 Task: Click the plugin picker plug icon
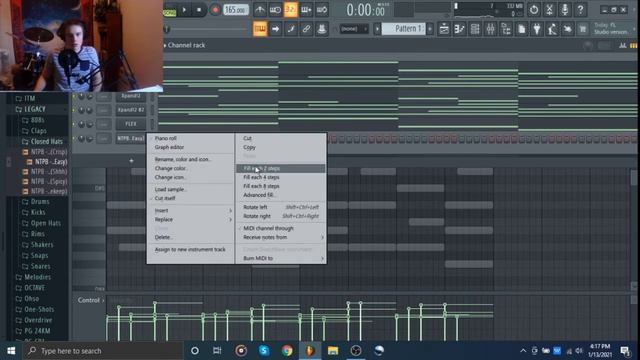[x=537, y=29]
